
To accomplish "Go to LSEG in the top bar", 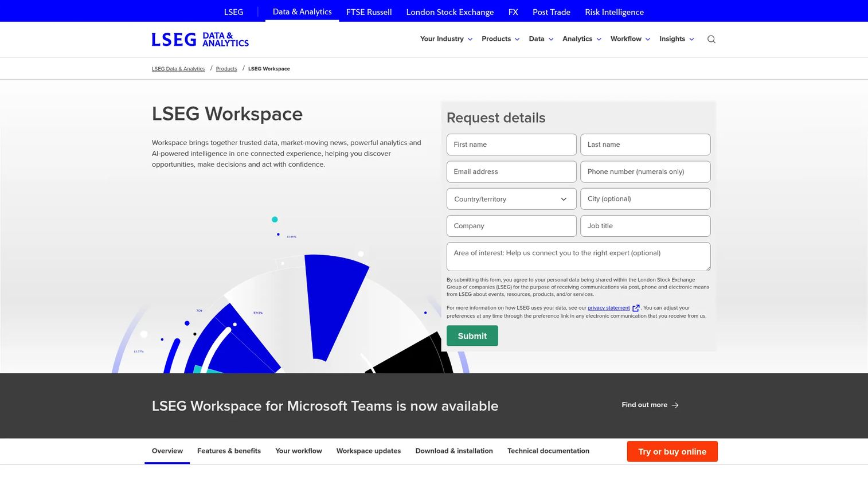I will pos(233,12).
